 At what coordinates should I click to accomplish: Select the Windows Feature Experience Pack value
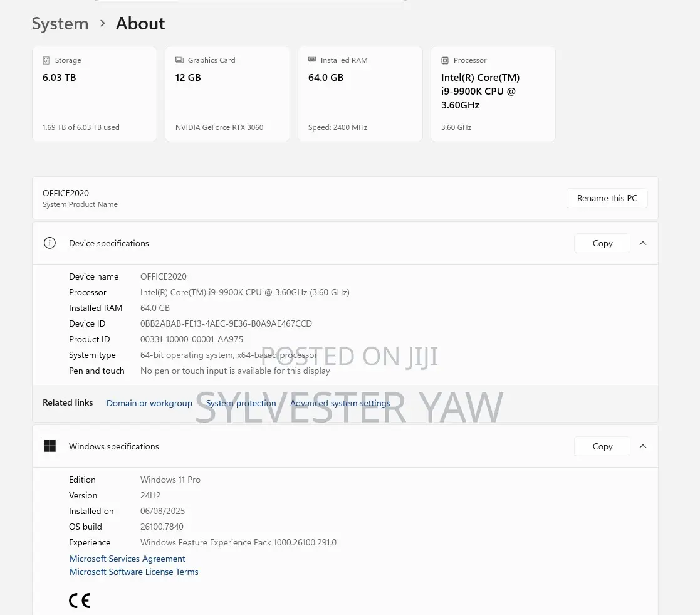pos(238,542)
